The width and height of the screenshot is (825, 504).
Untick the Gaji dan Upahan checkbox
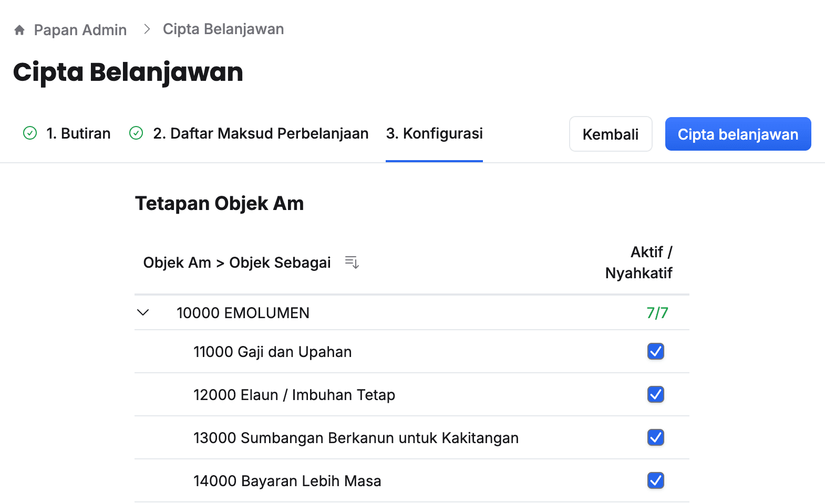point(655,351)
